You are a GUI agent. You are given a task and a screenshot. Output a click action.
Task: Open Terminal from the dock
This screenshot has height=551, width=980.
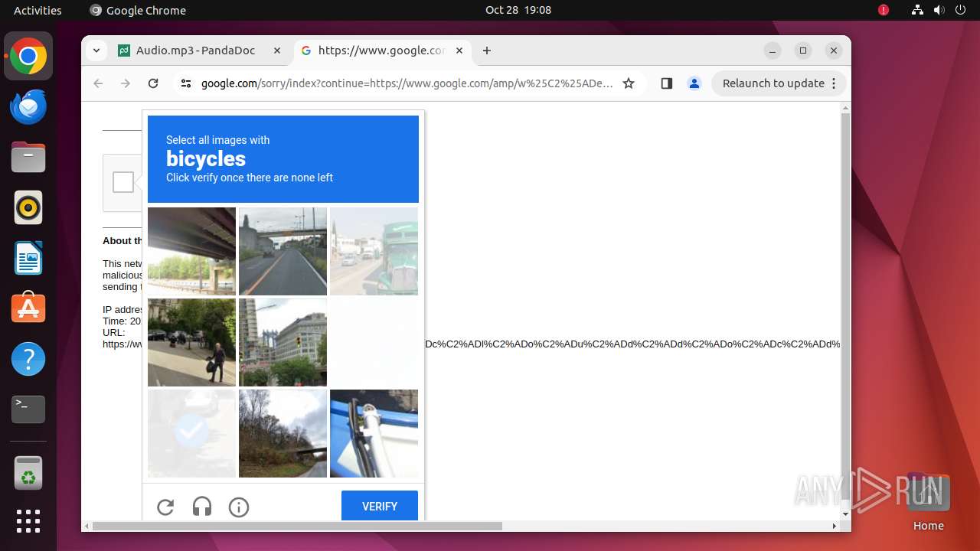pyautogui.click(x=28, y=409)
